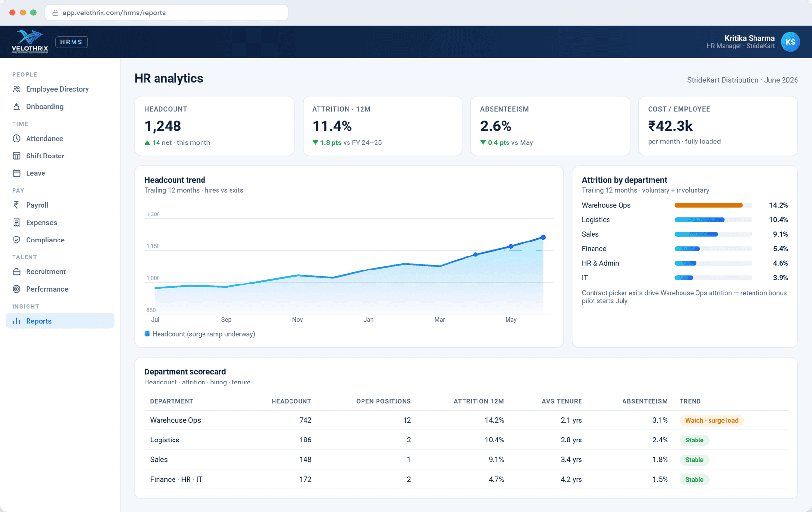
Task: Click the Expenses receipt icon
Action: coord(16,223)
